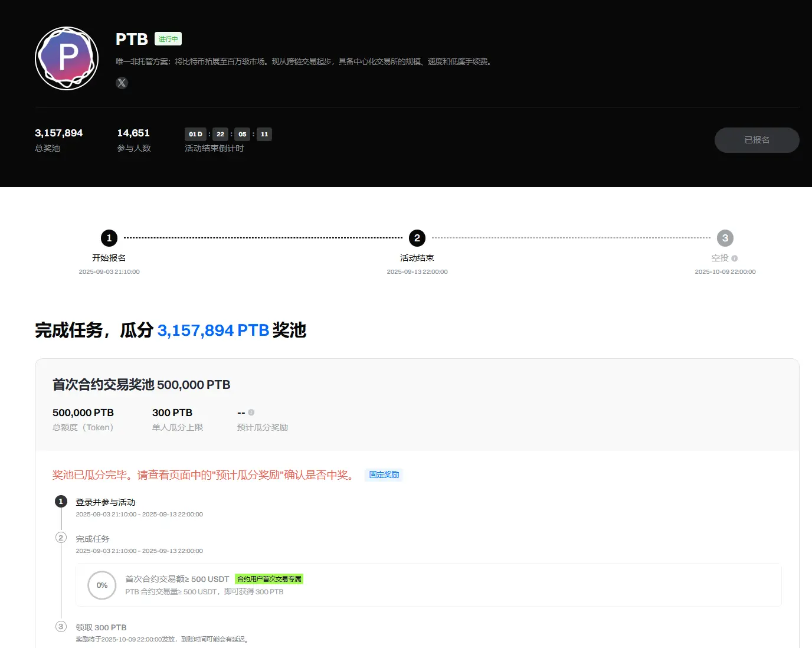Click task step 2 marker 完成任务
Screen dimensions: 812x648
coord(61,538)
